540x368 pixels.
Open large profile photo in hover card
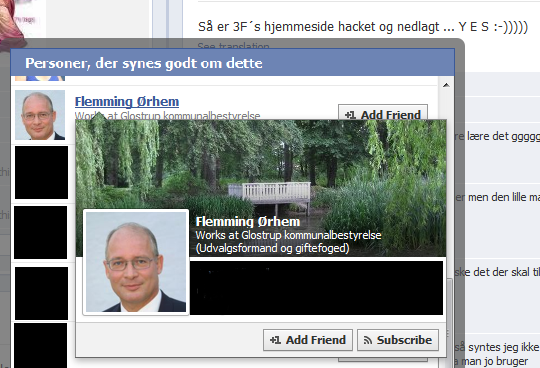pyautogui.click(x=136, y=262)
